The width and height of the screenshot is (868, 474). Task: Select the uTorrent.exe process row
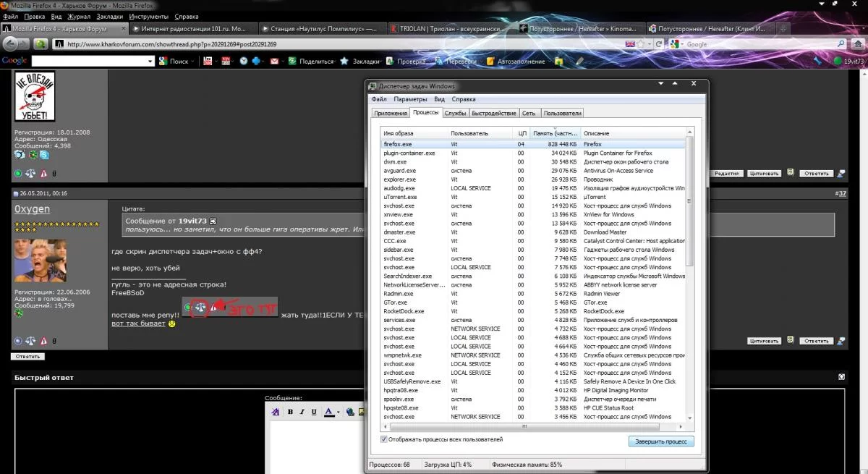click(x=533, y=197)
